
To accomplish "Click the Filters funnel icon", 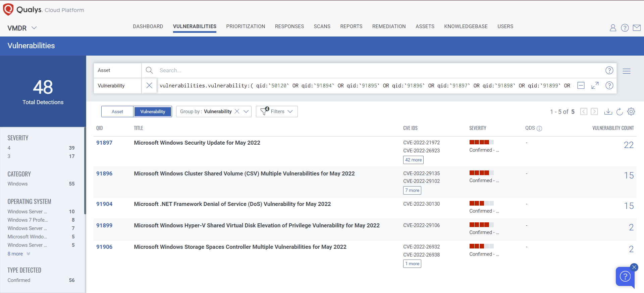I will pos(264,111).
